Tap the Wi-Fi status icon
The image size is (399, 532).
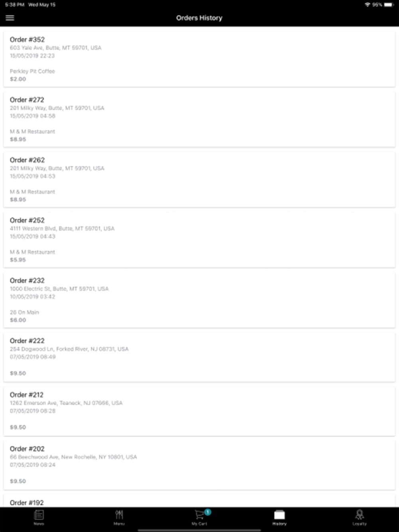[367, 5]
